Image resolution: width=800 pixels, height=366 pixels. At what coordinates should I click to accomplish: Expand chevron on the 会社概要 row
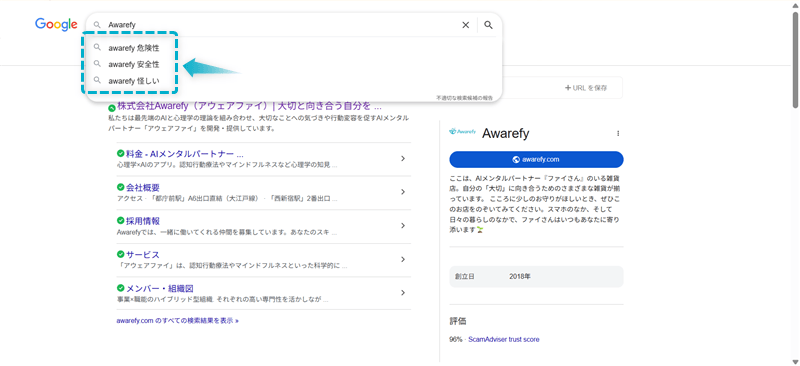403,192
